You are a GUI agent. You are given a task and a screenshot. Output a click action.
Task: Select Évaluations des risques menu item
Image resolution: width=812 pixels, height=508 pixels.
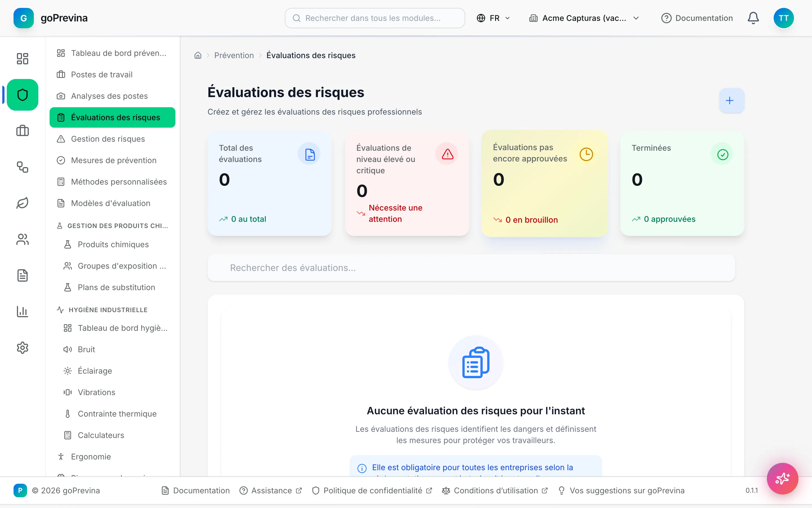112,117
